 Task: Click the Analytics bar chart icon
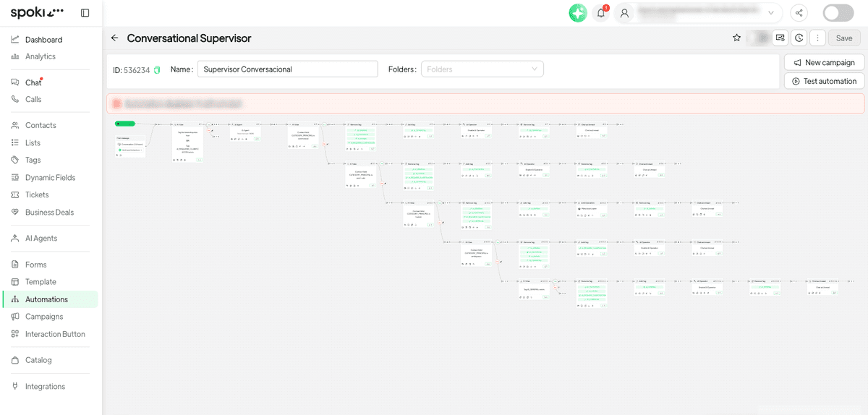pos(15,56)
